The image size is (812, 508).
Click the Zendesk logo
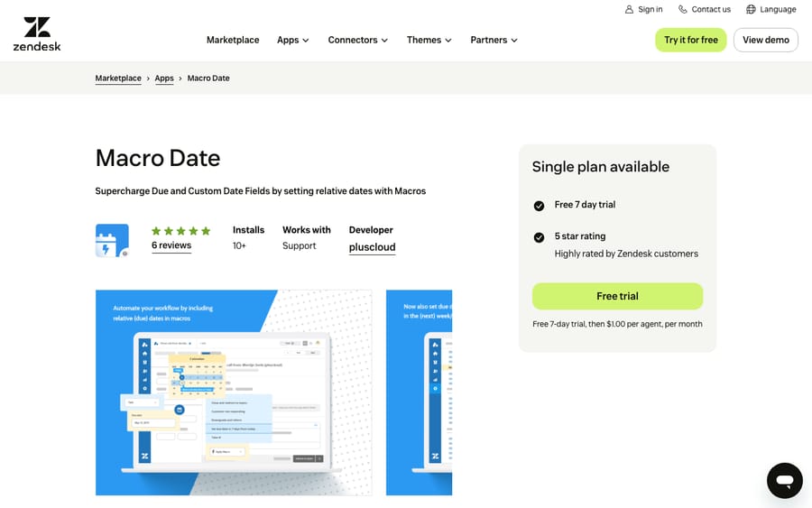click(37, 34)
